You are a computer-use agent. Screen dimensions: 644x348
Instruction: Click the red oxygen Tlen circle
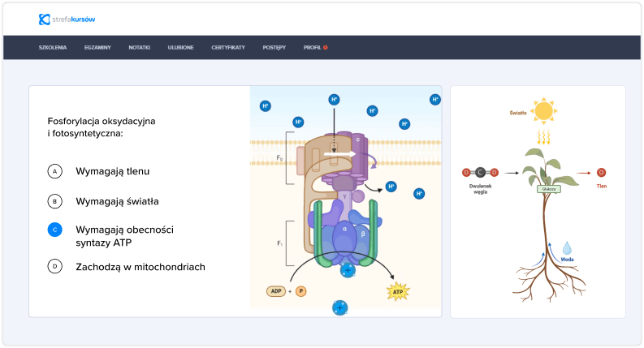point(601,172)
